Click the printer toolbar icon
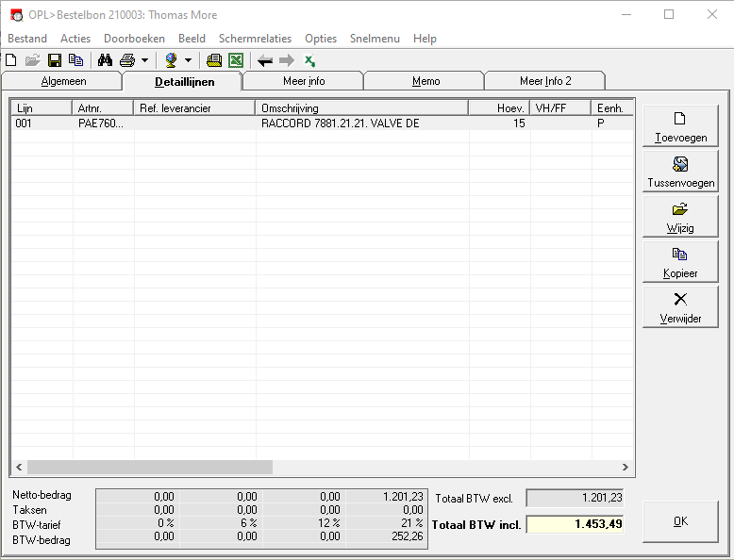This screenshot has width=734, height=560. [x=127, y=60]
